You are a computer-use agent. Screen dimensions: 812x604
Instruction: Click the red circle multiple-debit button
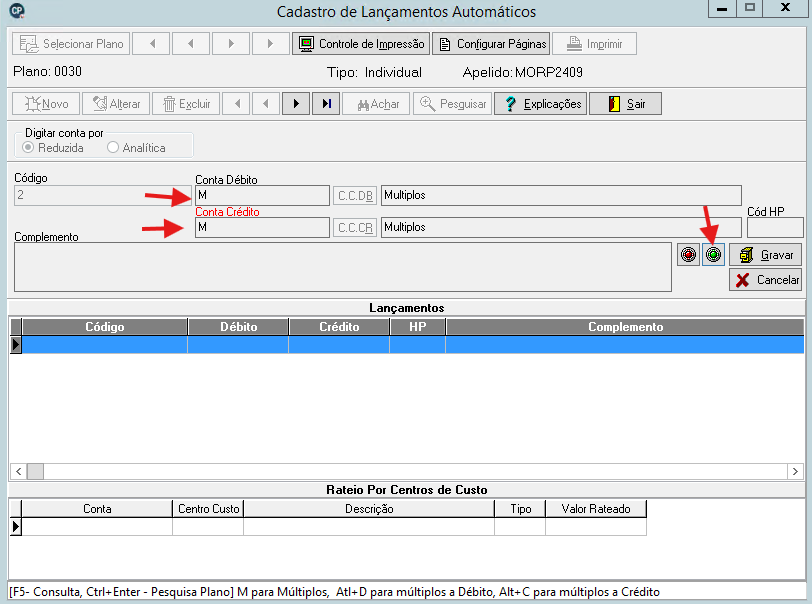tap(688, 254)
